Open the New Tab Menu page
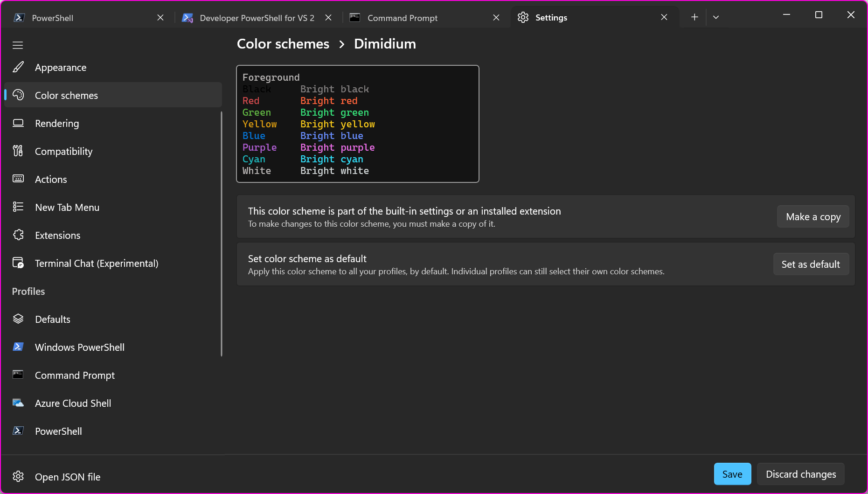Image resolution: width=868 pixels, height=494 pixels. pos(113,207)
